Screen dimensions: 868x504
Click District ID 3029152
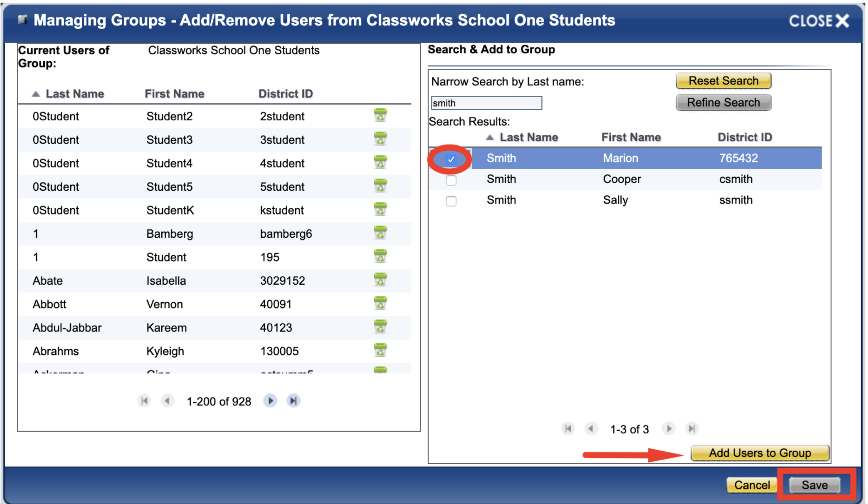coord(282,281)
